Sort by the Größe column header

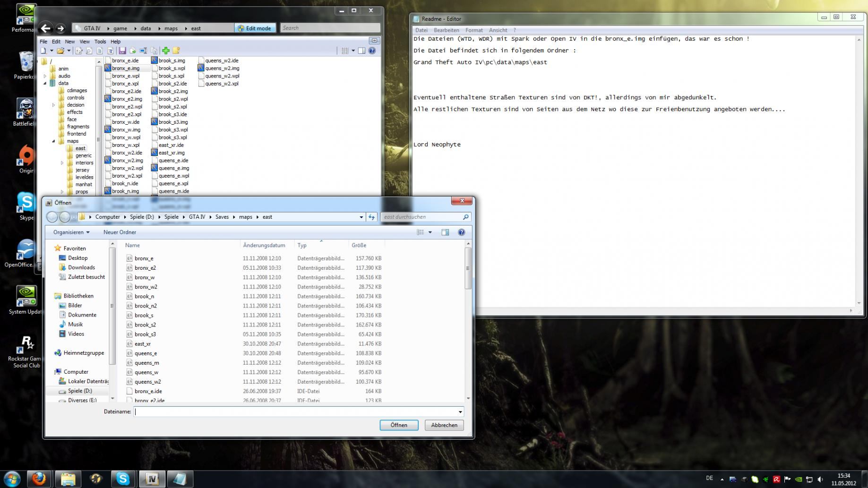click(359, 245)
